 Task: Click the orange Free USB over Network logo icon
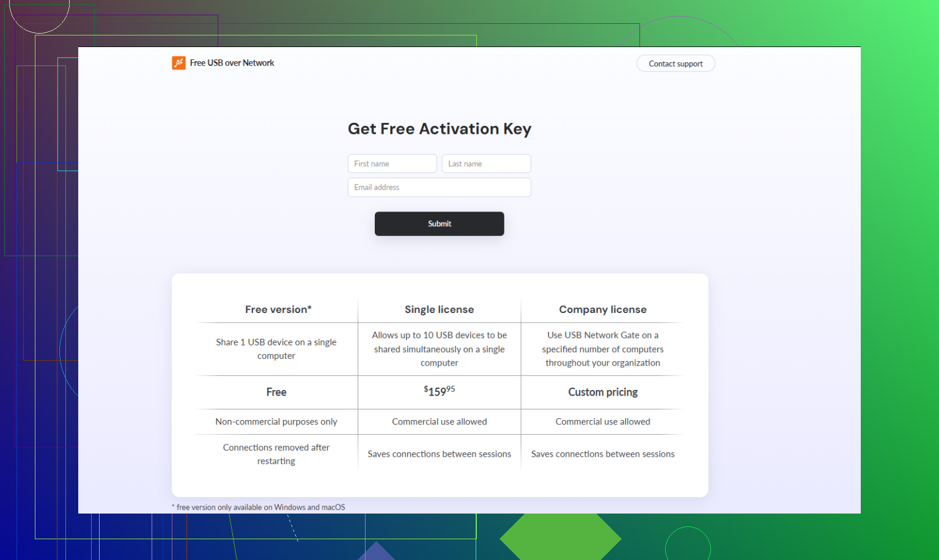pos(179,63)
